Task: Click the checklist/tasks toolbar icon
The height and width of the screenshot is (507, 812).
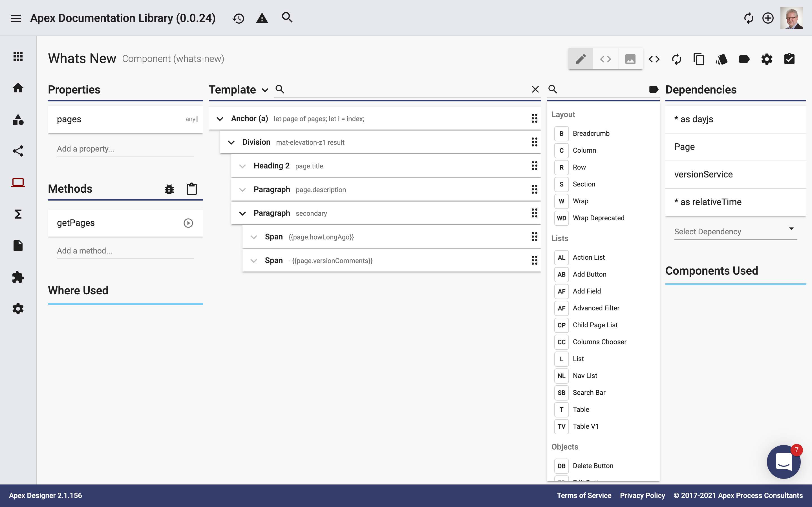Action: coord(790,58)
